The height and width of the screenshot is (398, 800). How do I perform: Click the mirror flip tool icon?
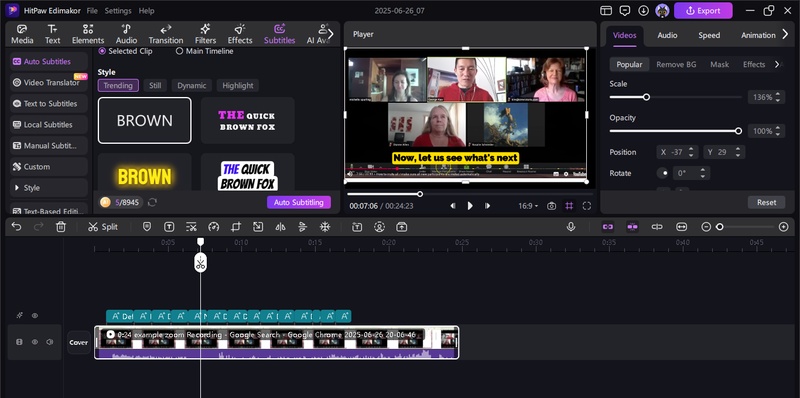280,227
